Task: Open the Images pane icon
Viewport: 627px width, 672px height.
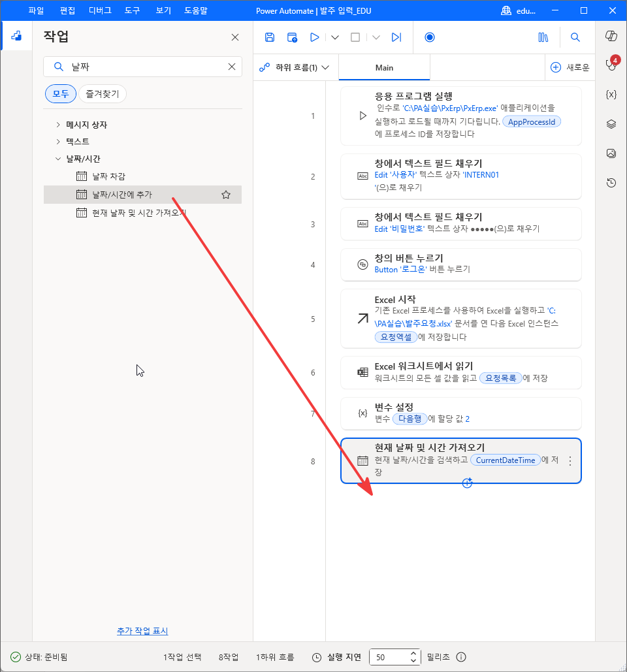Action: [611, 153]
